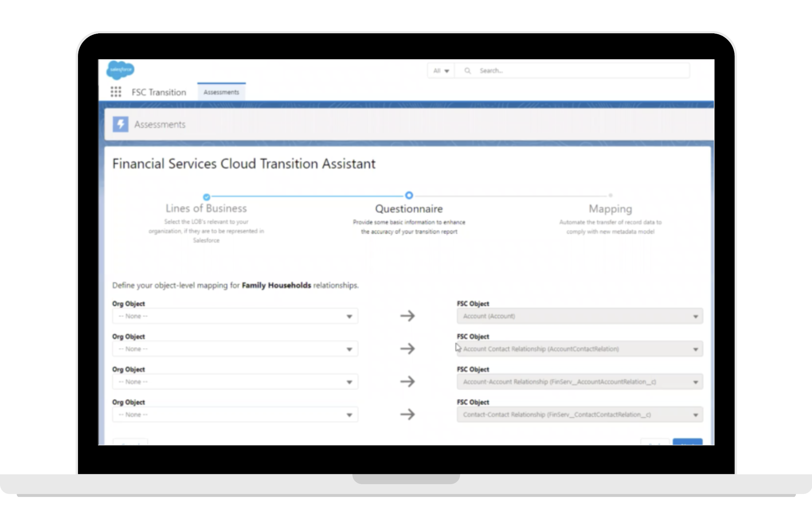Focus the Search input field

572,71
